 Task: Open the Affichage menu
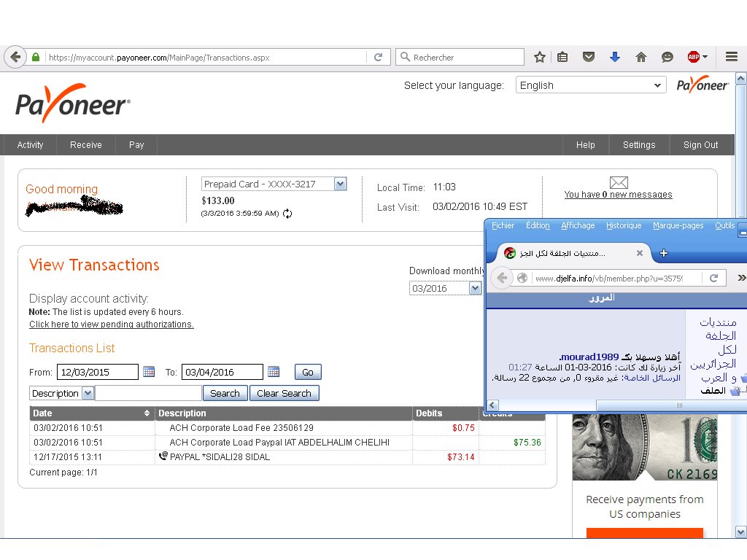(x=578, y=225)
